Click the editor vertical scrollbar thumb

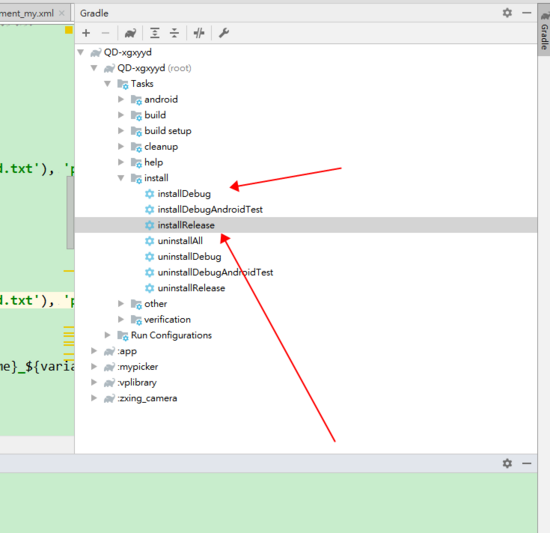(70, 212)
